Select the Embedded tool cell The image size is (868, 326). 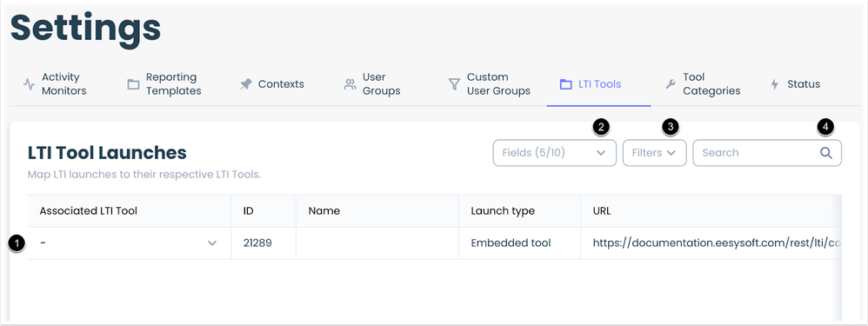pyautogui.click(x=520, y=243)
